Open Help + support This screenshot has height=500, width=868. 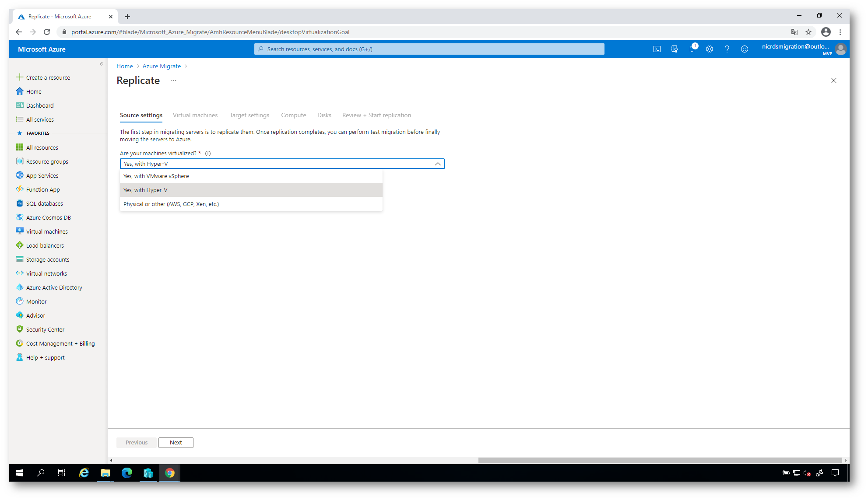[x=40, y=357]
